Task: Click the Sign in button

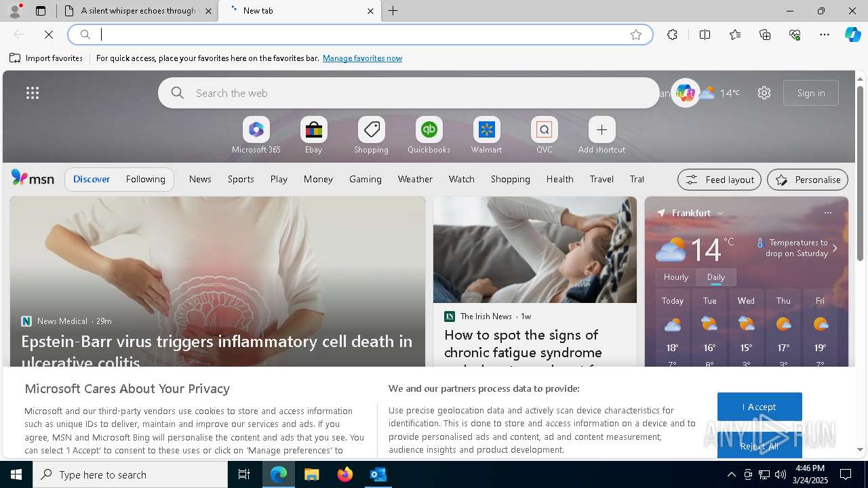Action: point(811,93)
